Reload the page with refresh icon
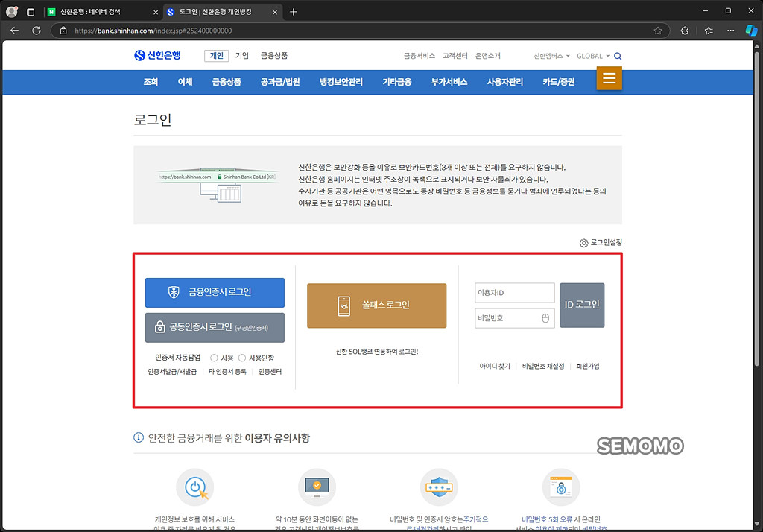Viewport: 763px width, 532px height. tap(37, 31)
